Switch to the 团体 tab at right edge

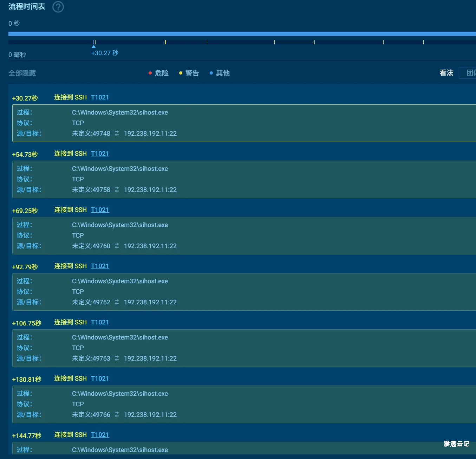[x=470, y=73]
